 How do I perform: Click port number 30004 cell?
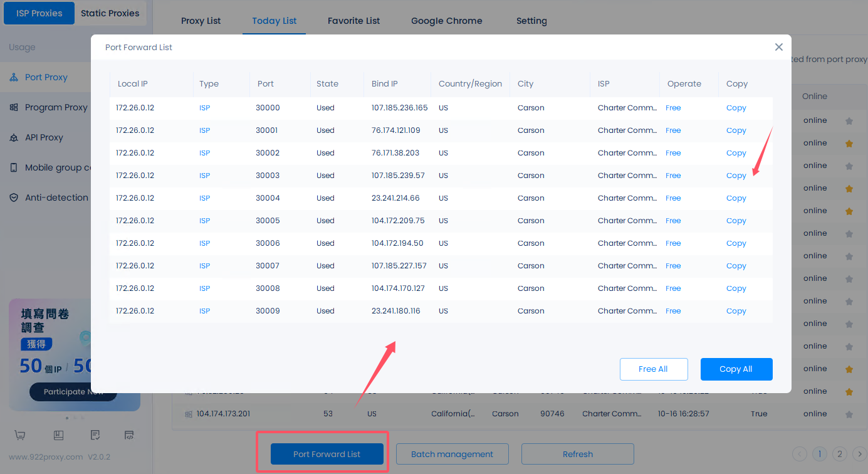[268, 198]
